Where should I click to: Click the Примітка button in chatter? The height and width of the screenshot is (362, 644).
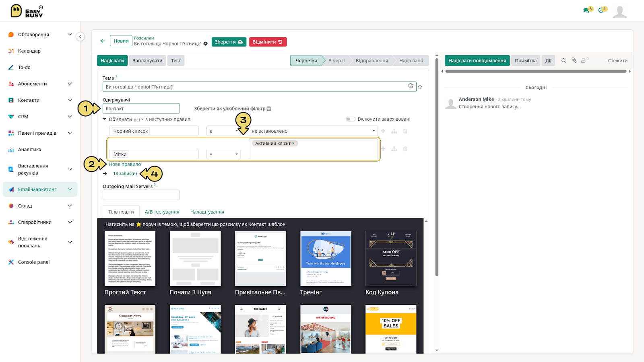tap(526, 61)
